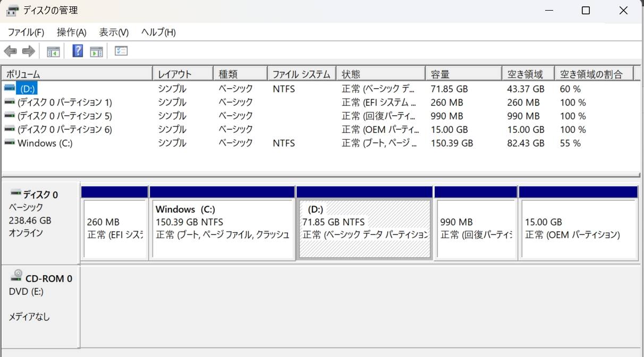Sort by 空き領域の割合 column header
644x357 pixels.
pos(594,74)
